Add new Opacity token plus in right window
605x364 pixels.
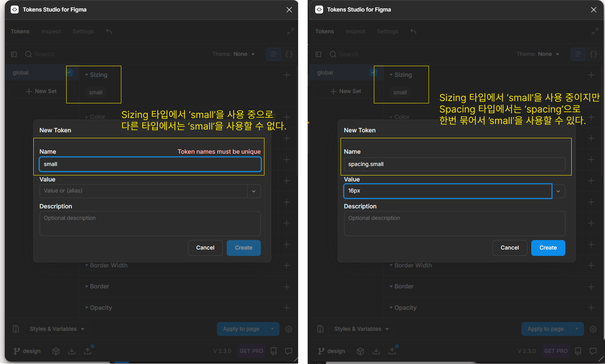591,308
